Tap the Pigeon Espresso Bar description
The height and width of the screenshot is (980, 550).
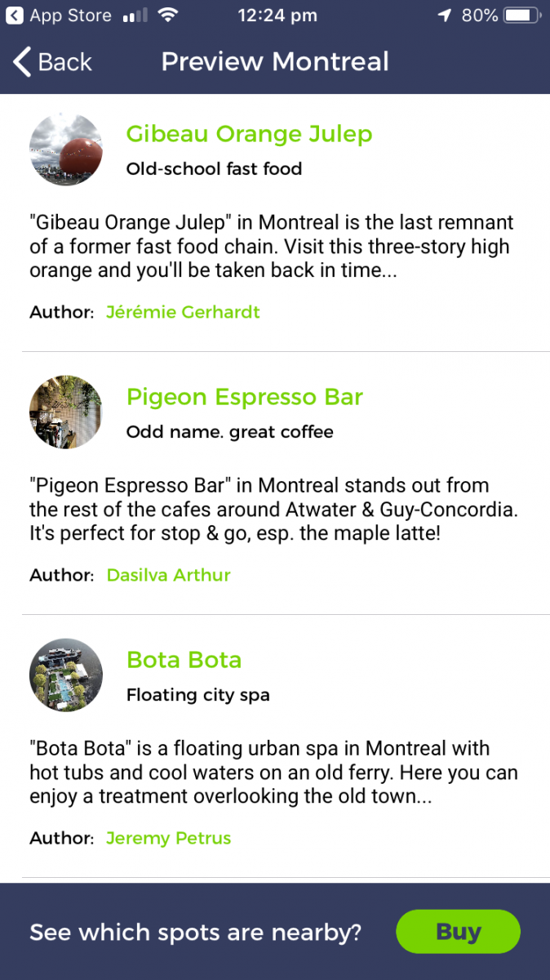pyautogui.click(x=273, y=510)
